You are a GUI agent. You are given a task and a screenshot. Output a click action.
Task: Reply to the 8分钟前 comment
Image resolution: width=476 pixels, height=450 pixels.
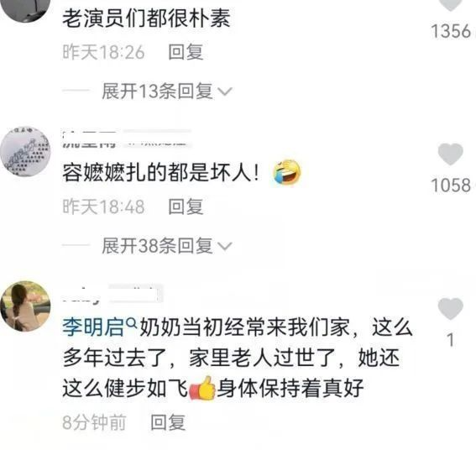(168, 422)
